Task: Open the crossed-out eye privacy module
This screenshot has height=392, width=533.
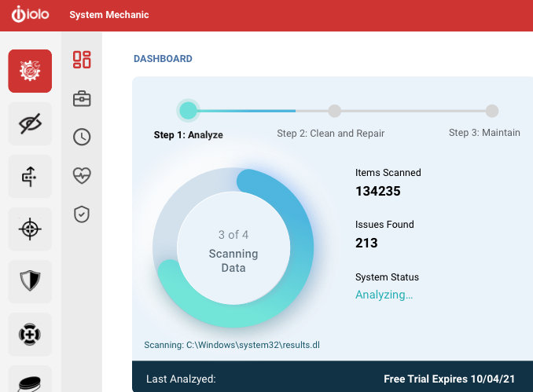Action: click(30, 123)
